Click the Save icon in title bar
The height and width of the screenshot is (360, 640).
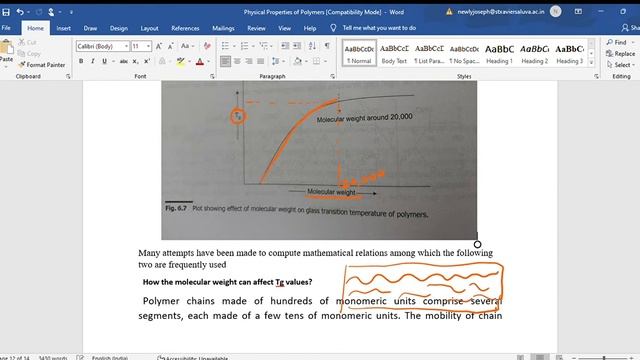click(x=6, y=12)
